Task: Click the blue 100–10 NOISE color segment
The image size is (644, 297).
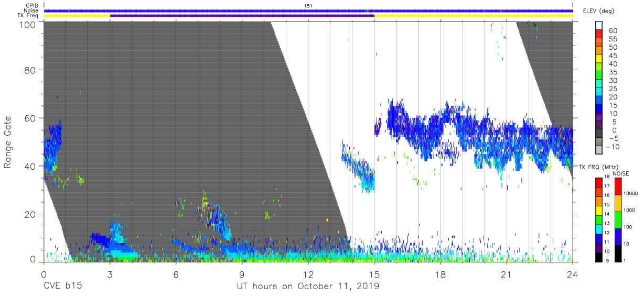Action: point(618,236)
